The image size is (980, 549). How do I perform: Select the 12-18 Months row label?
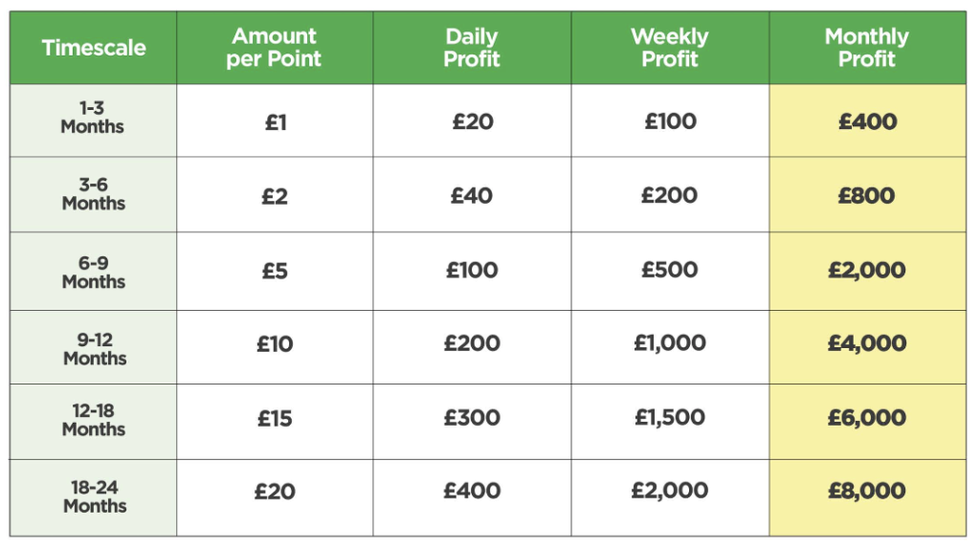93,420
